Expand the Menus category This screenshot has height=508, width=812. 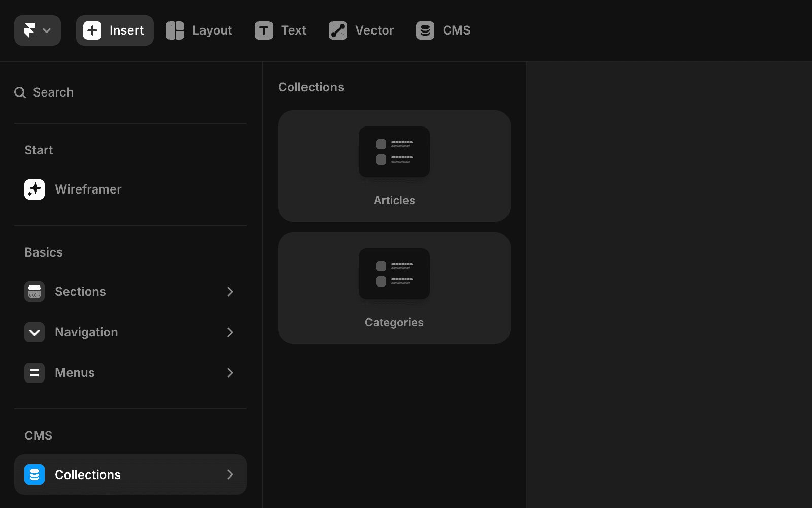[x=231, y=372]
